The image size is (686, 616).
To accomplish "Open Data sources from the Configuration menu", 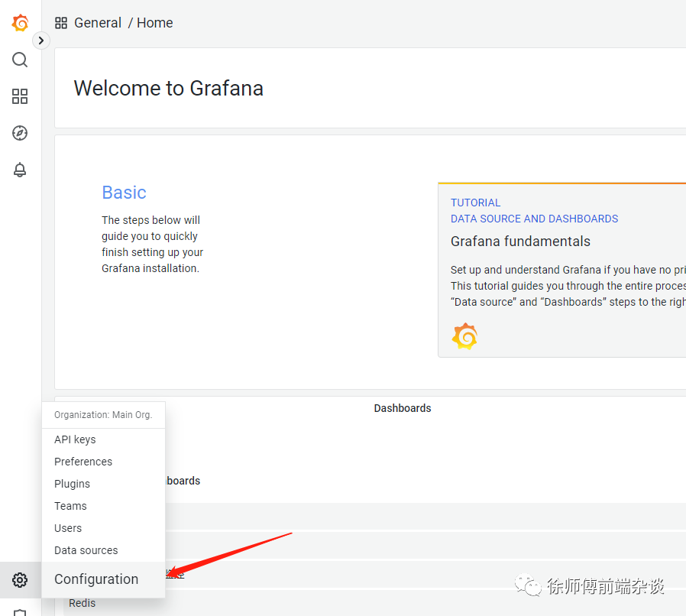I will [x=86, y=550].
